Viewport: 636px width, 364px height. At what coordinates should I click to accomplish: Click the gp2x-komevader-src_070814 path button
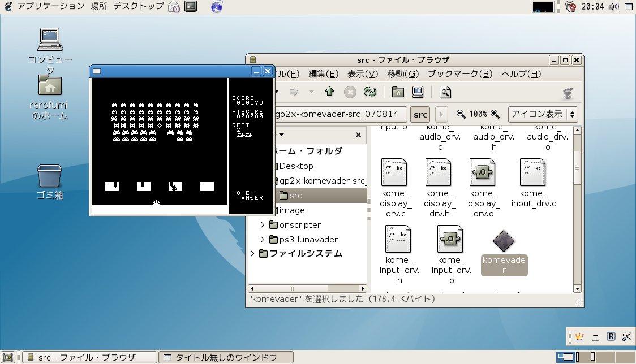[340, 114]
